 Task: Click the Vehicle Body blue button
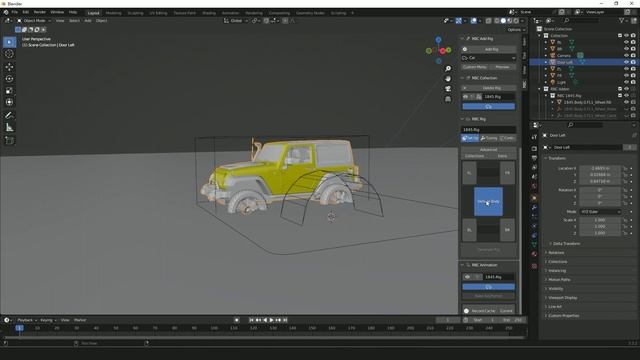click(489, 202)
